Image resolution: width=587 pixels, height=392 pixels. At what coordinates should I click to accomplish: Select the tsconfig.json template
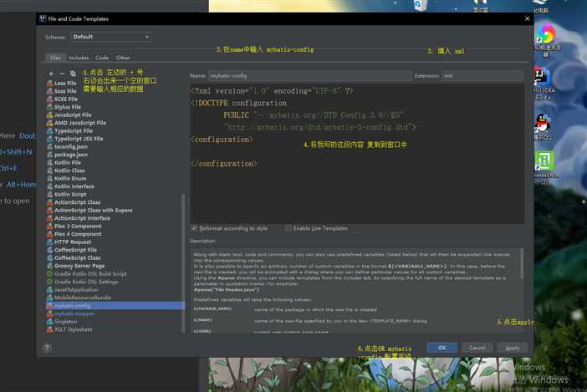point(68,146)
